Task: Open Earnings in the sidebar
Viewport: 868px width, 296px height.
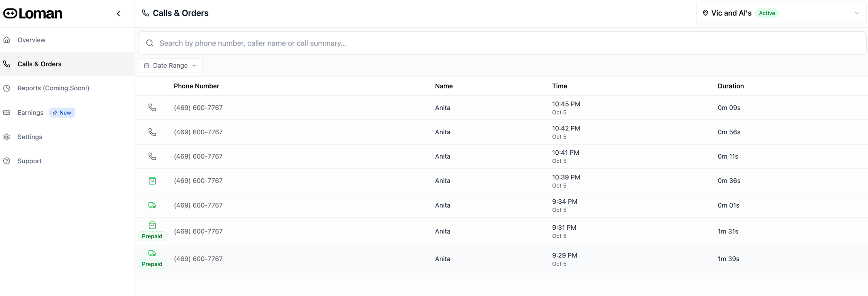Action: click(x=30, y=113)
